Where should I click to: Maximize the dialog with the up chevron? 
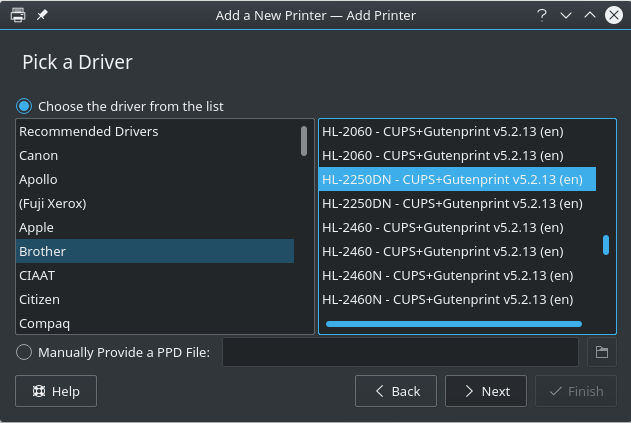click(x=590, y=15)
